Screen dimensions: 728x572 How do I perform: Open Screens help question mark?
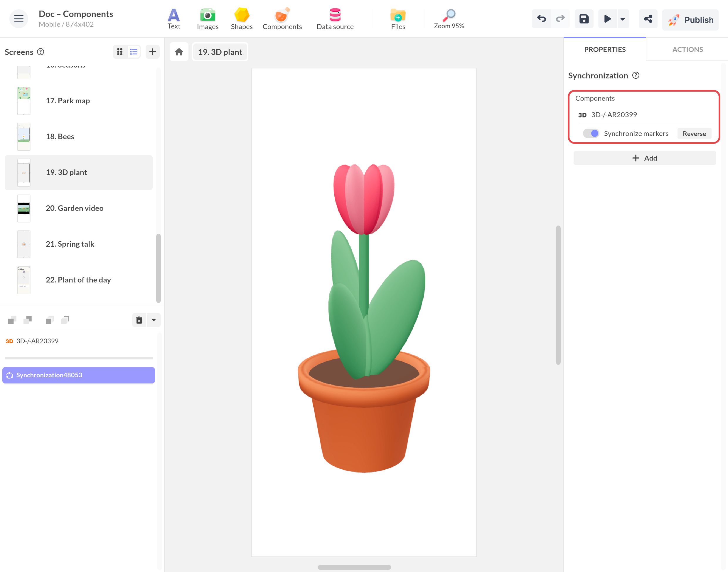[41, 52]
